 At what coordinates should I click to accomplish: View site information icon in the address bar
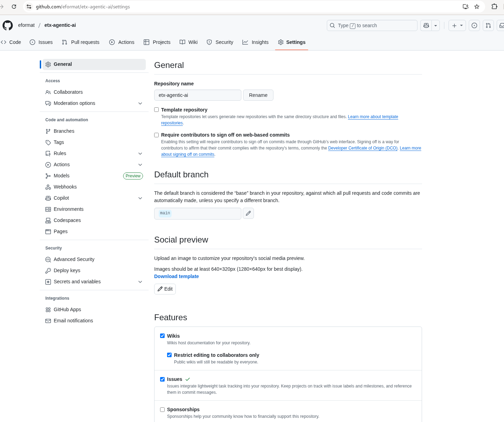tap(29, 7)
